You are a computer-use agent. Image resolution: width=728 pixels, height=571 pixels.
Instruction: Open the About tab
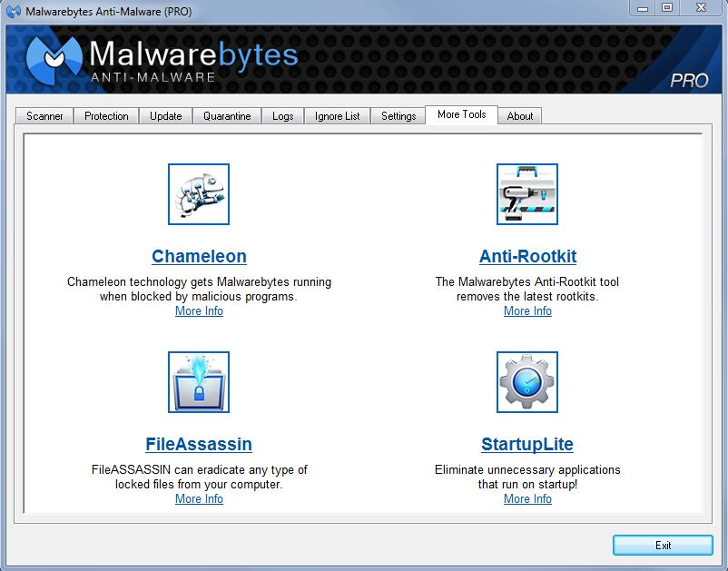520,116
